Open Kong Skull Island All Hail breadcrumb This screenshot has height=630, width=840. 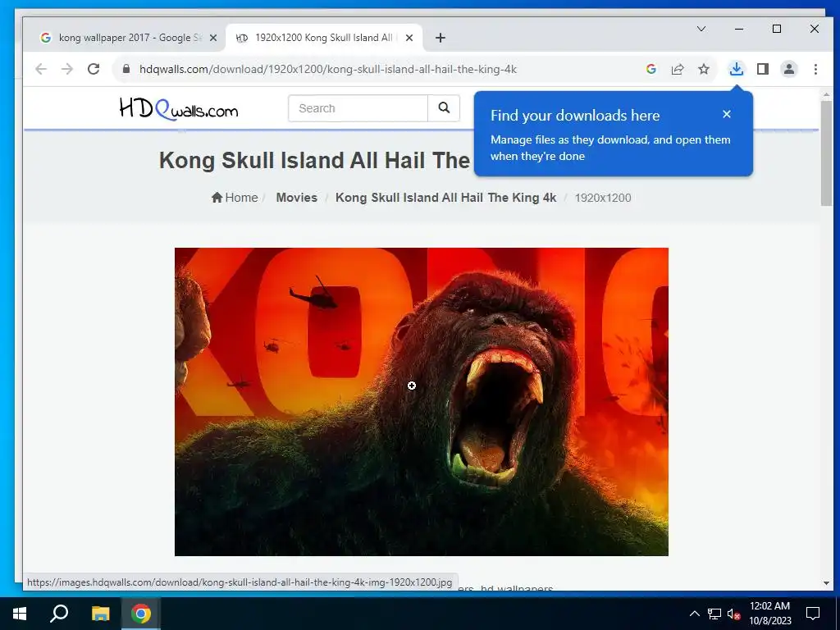click(x=445, y=198)
